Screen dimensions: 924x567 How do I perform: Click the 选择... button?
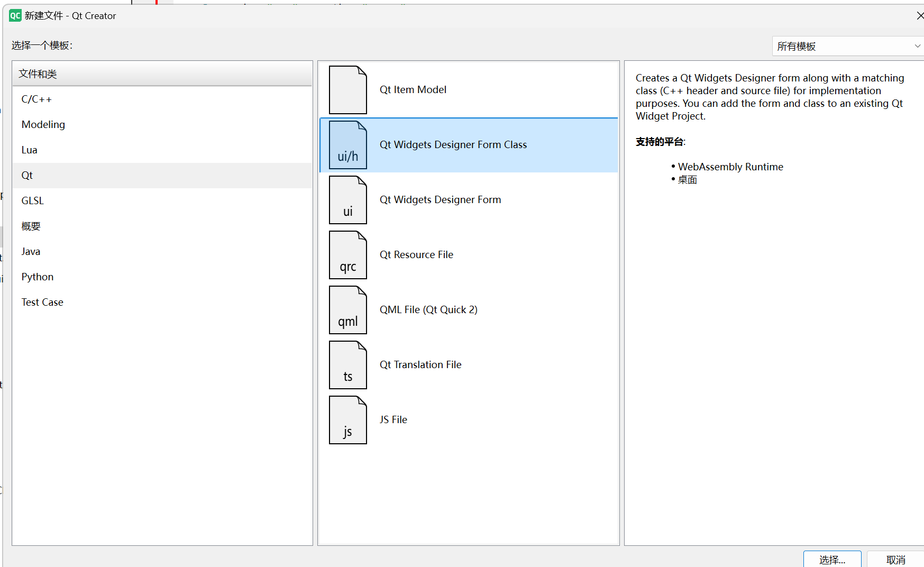point(832,560)
